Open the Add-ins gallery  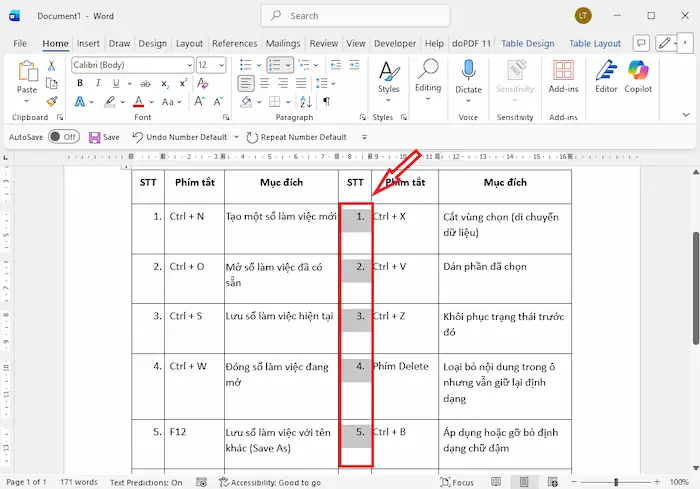tap(564, 76)
